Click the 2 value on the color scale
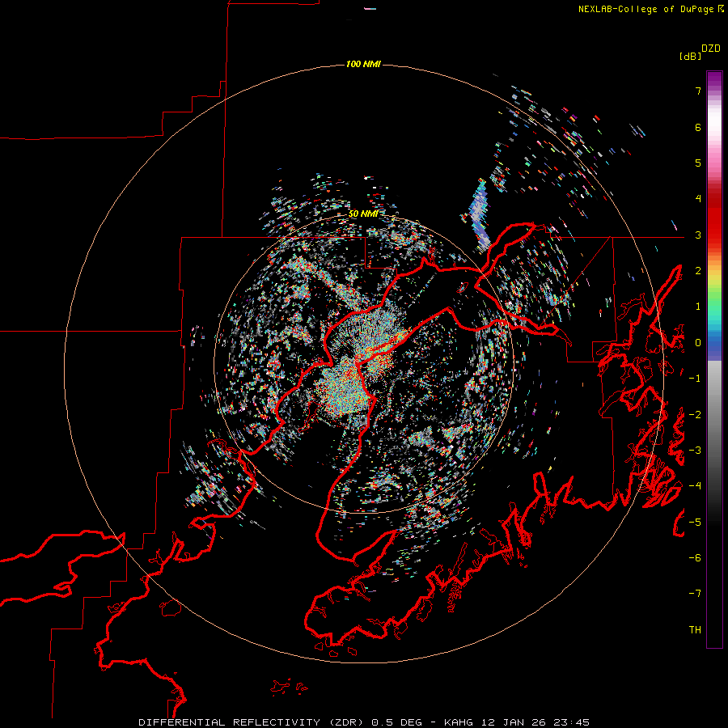This screenshot has height=728, width=728. [698, 271]
